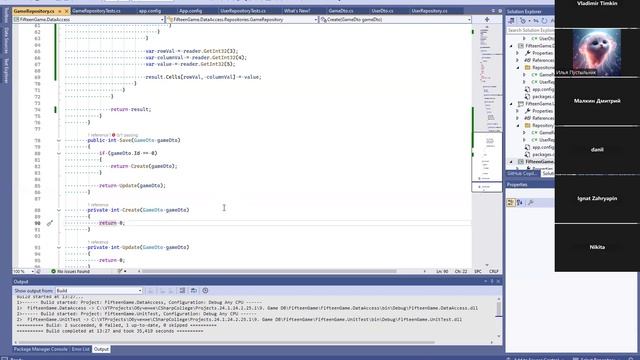Collapse the Save method outlining toggle
640x360 pixels.
pyautogui.click(x=59, y=140)
